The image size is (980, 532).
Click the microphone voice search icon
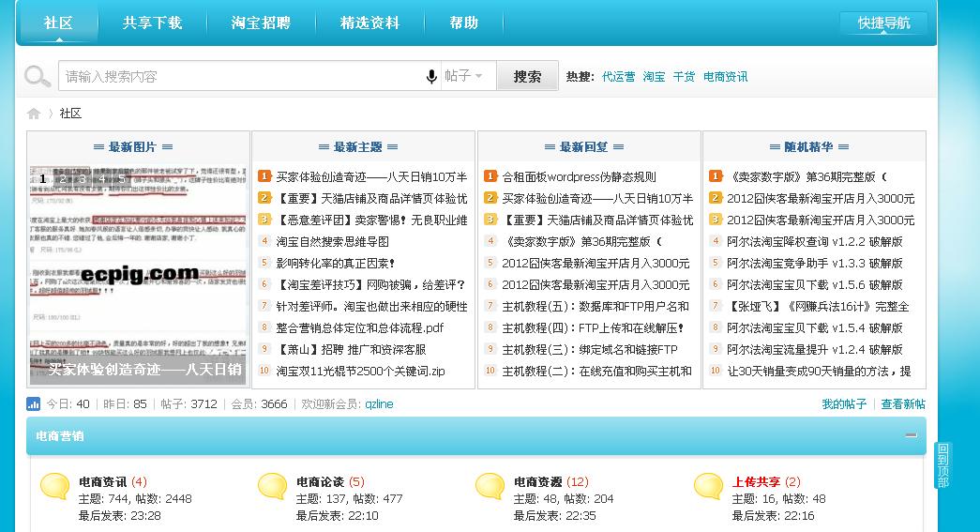431,76
